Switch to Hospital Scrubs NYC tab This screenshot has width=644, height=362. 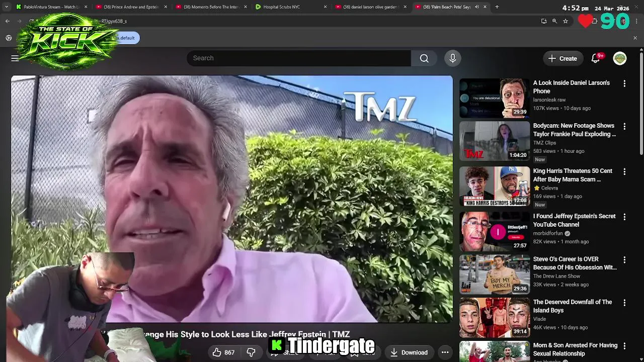291,7
